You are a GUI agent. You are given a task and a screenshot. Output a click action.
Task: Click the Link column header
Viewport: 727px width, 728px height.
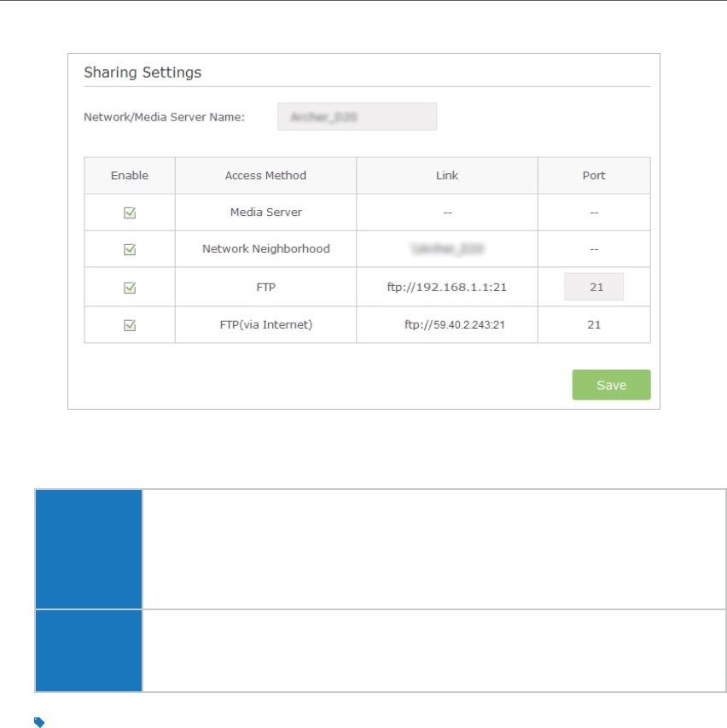tap(447, 176)
